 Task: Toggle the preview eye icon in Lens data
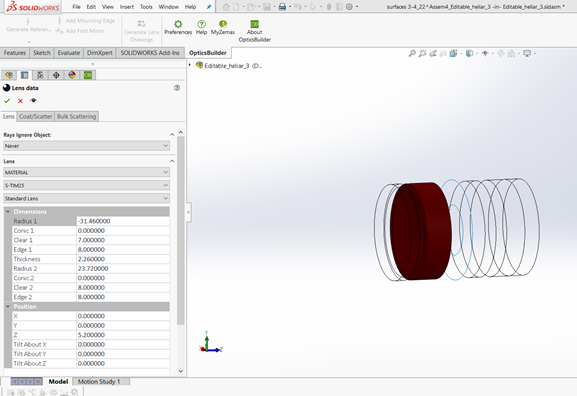(33, 100)
